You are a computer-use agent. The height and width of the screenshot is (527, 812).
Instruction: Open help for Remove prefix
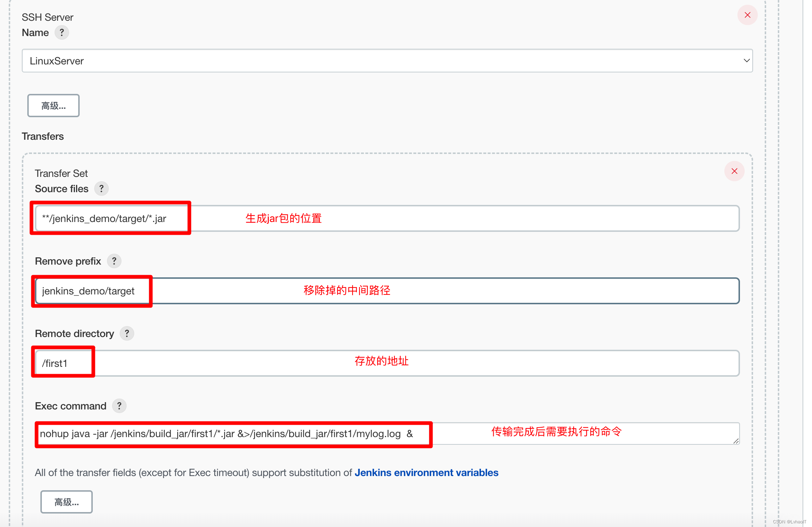pyautogui.click(x=114, y=261)
